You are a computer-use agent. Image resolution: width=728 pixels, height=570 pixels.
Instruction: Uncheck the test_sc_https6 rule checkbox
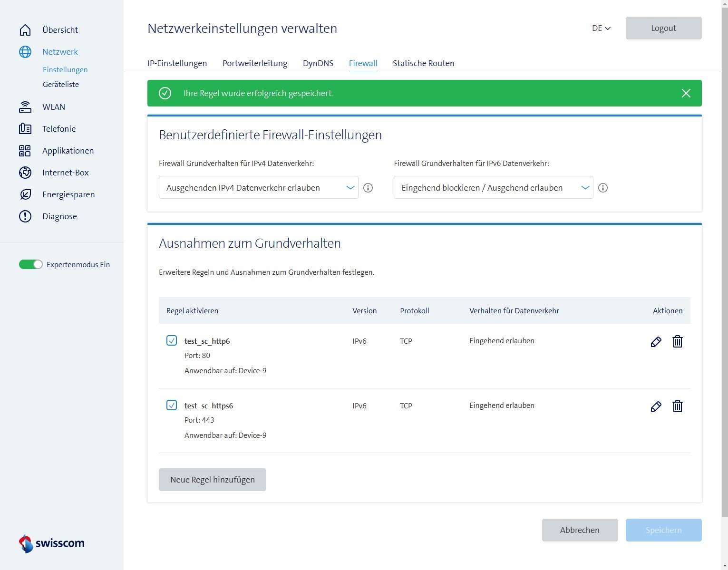pos(172,405)
